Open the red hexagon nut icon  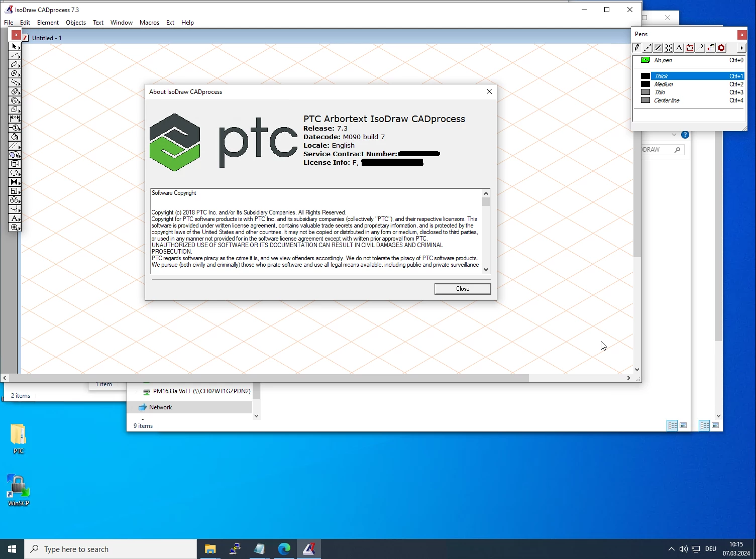721,48
